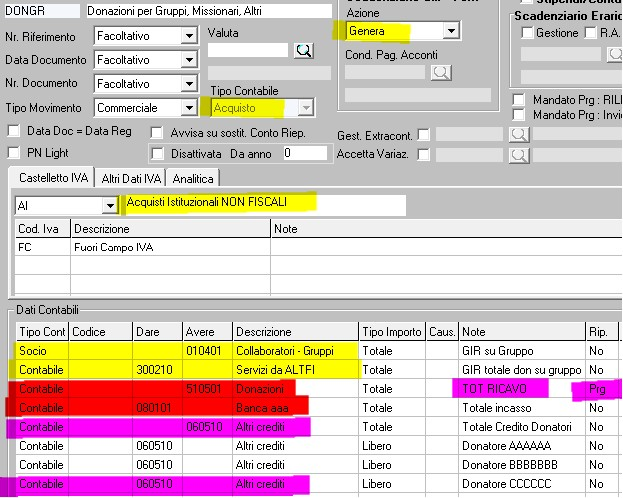Open Cond. Pag. Acconti lookup magnifier

point(441,72)
